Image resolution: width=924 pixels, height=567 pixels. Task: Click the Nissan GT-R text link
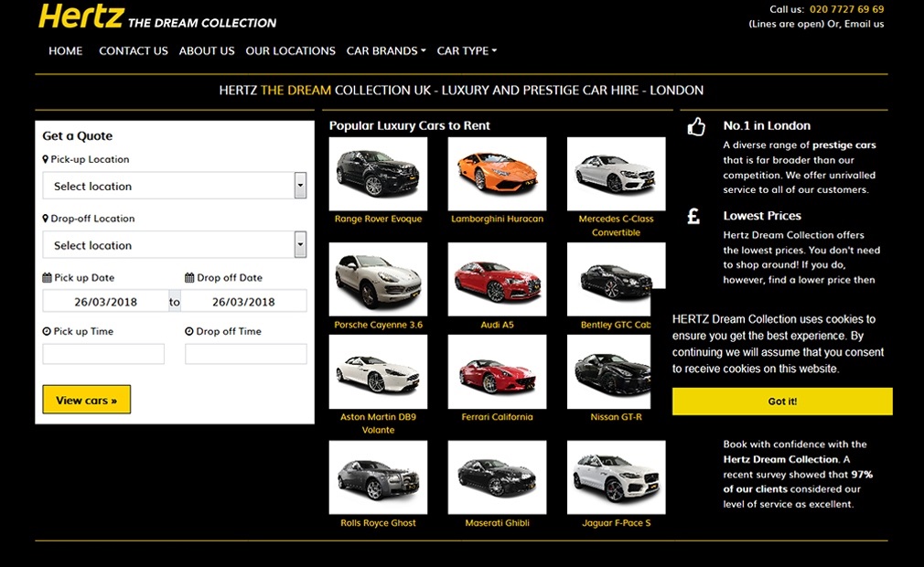[x=617, y=417]
